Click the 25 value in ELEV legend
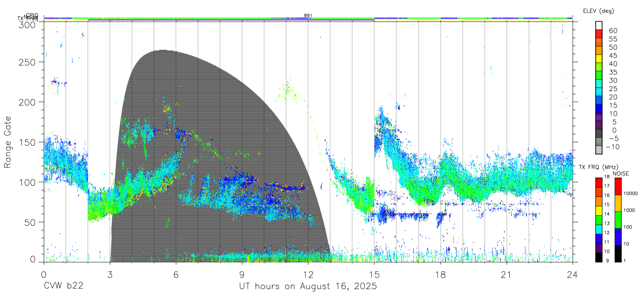Image resolution: width=644 pixels, height=297 pixels. tap(613, 89)
